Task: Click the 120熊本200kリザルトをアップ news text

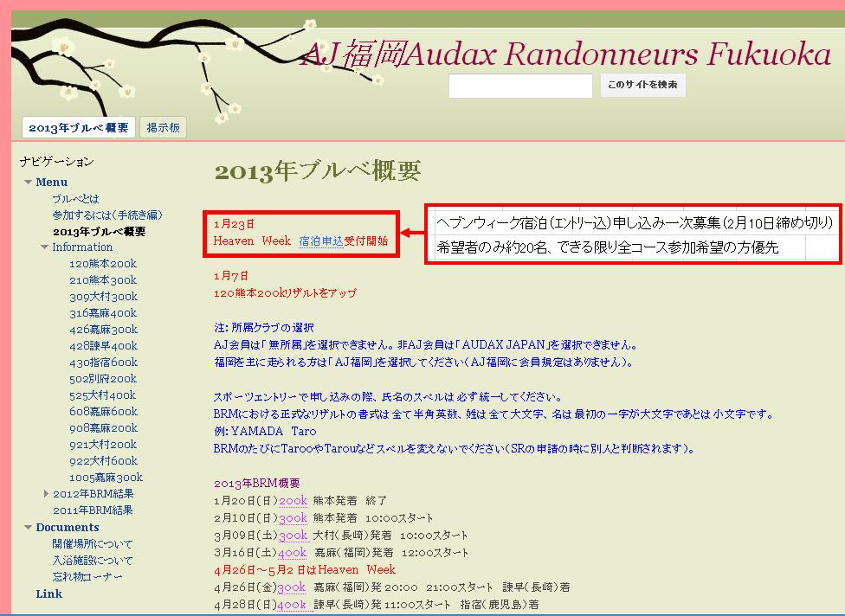Action: [x=285, y=293]
